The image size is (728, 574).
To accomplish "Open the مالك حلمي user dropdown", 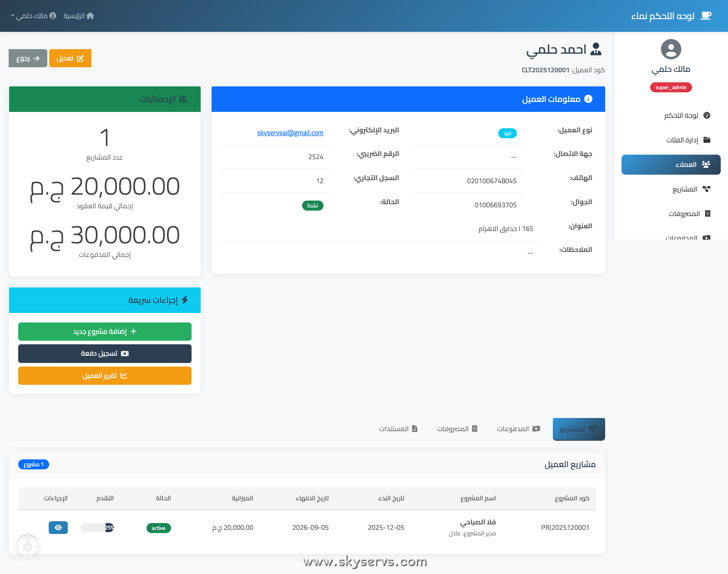I will click(x=33, y=15).
